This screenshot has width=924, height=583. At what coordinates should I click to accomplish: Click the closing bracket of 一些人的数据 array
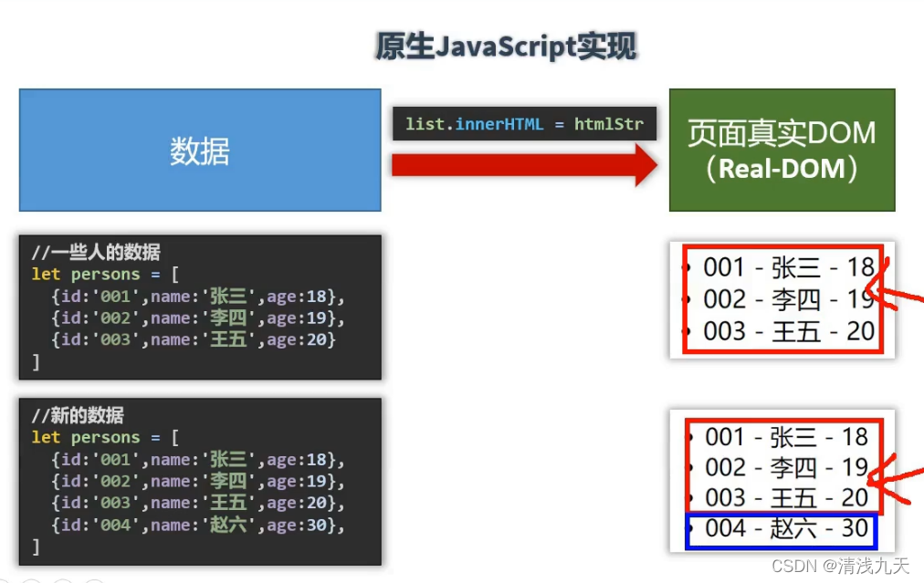[36, 362]
